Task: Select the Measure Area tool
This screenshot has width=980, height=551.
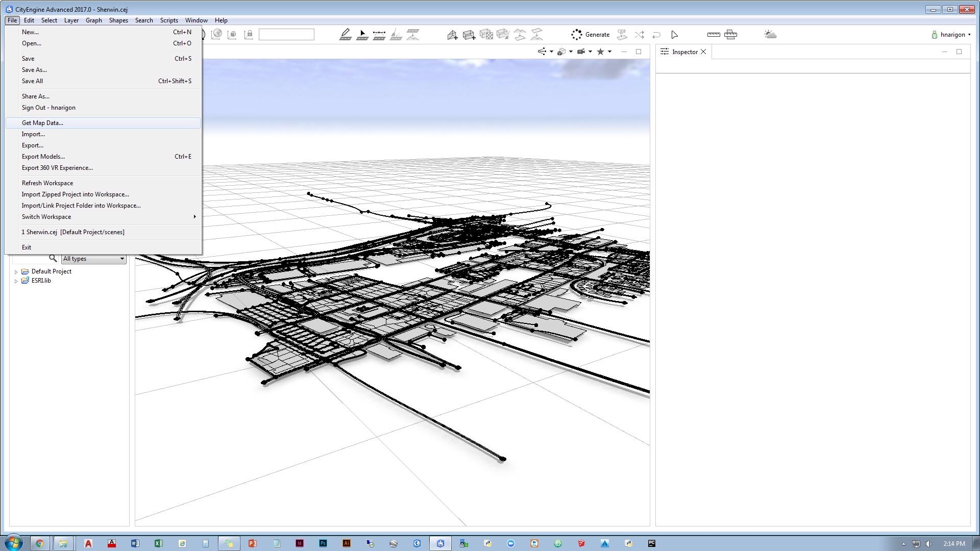Action: (x=730, y=35)
